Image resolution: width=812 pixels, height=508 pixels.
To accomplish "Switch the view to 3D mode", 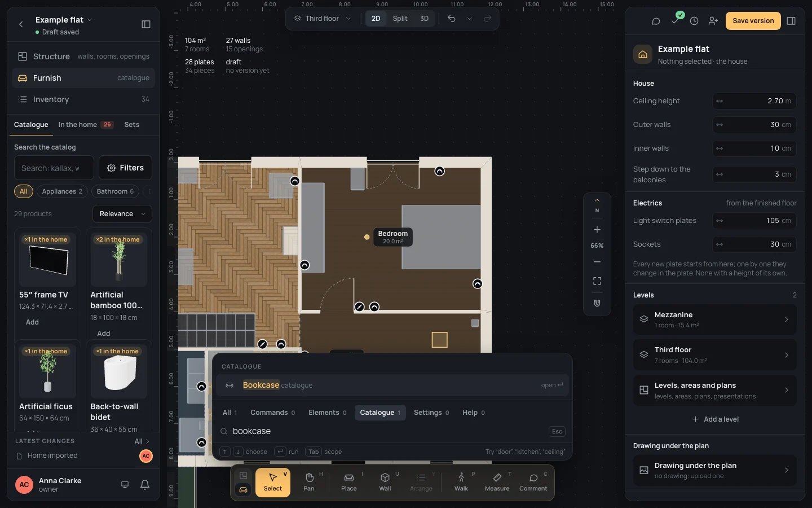I will pos(424,19).
